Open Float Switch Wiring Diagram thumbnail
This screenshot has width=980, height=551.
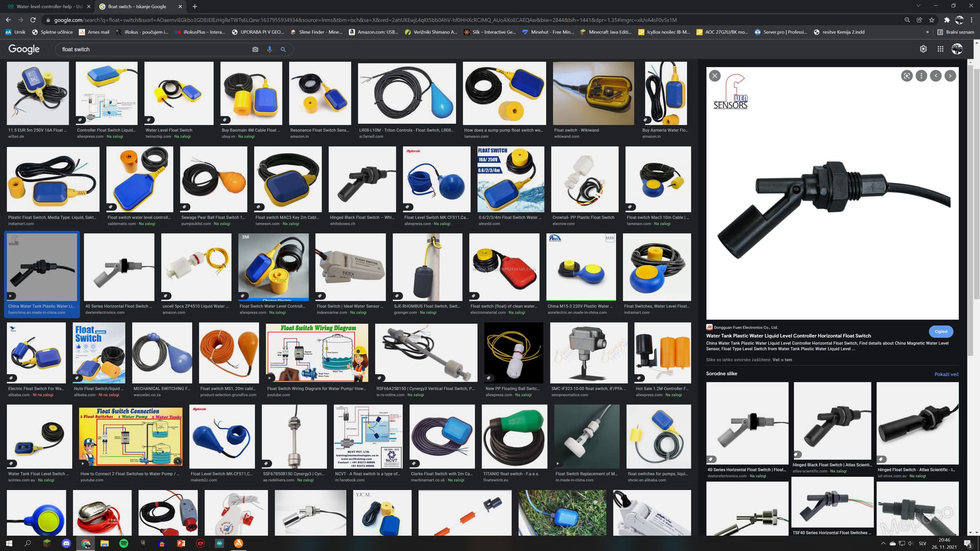[x=317, y=353]
